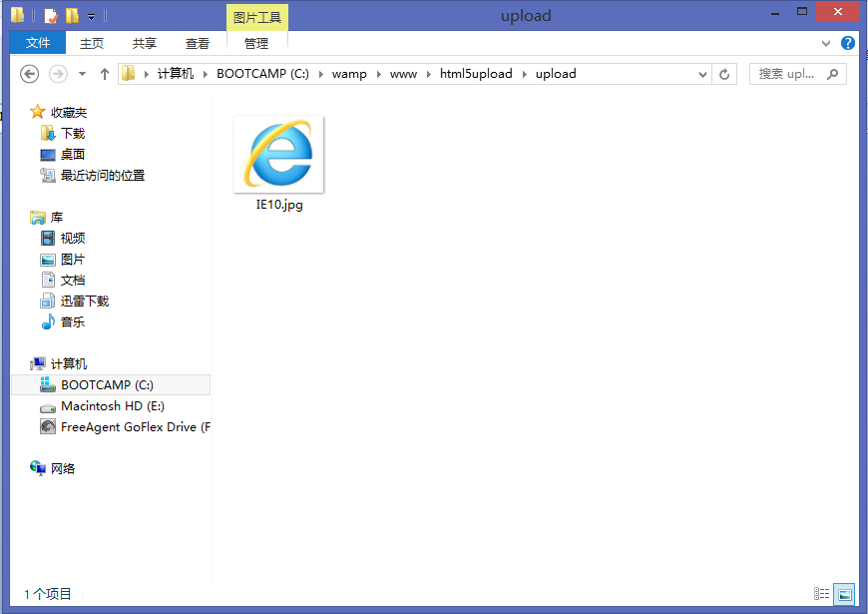The image size is (868, 614).
Task: Open the 图片 library
Action: 73,260
